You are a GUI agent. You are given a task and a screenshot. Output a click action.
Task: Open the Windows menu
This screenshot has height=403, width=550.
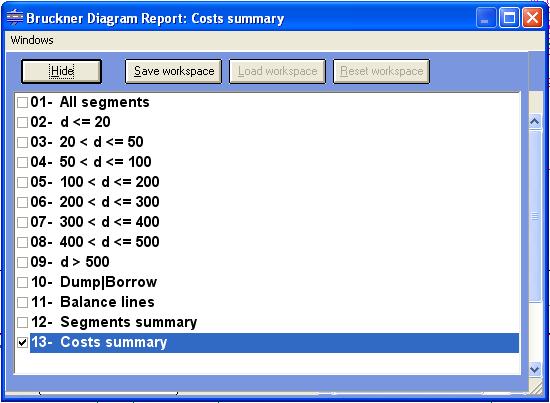click(x=32, y=40)
